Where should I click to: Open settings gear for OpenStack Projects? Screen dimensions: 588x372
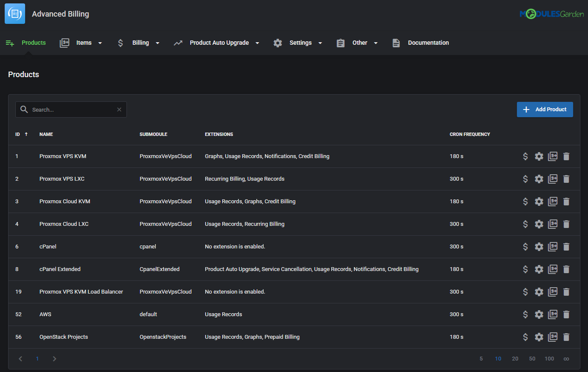[539, 337]
